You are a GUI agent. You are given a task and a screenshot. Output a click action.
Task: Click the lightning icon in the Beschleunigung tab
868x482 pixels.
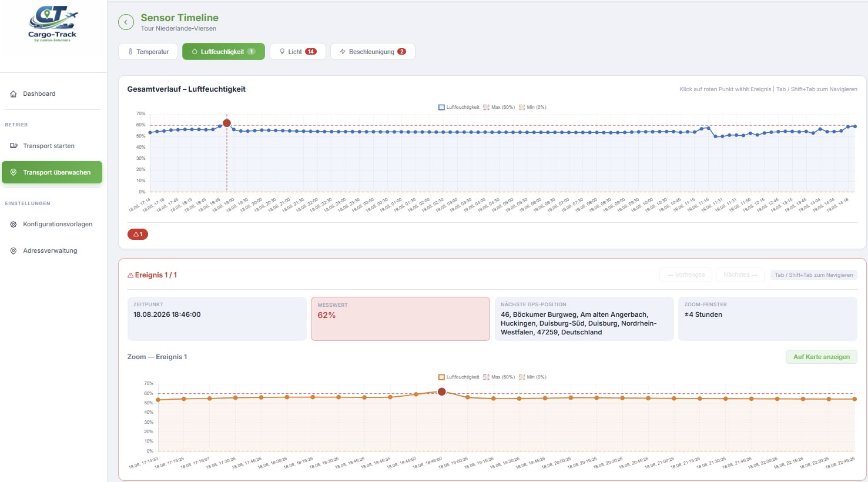(x=343, y=52)
